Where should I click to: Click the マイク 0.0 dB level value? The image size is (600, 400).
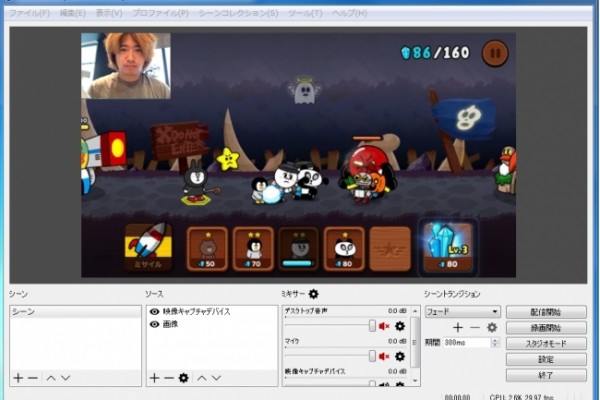[x=397, y=341]
